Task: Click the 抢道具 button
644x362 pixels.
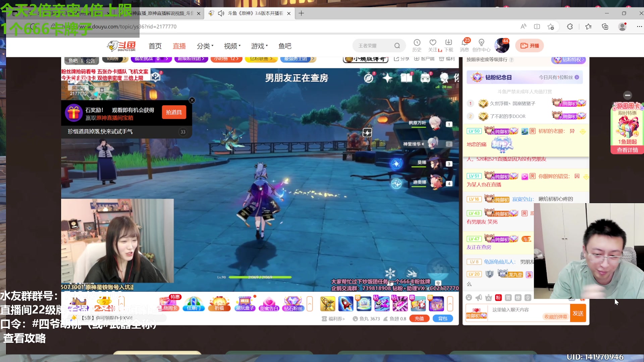Action: 174,112
